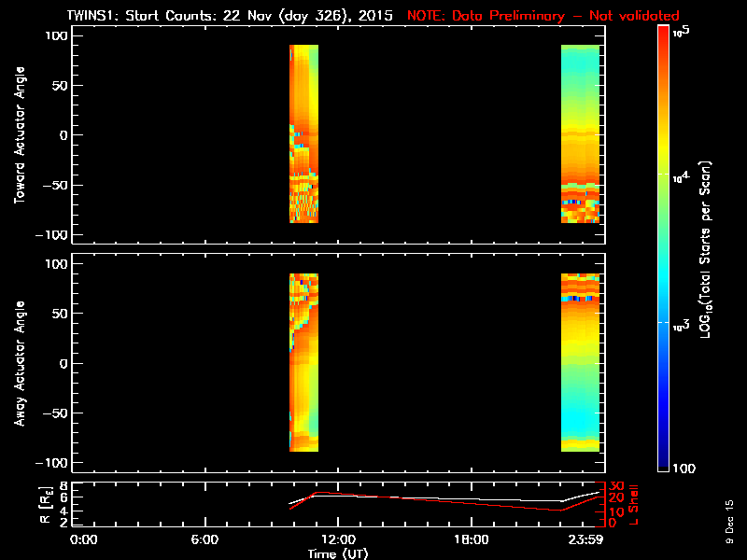Screen dimensions: 747x560
Task: Click the late-day data strip in Toward panel
Action: pyautogui.click(x=580, y=133)
